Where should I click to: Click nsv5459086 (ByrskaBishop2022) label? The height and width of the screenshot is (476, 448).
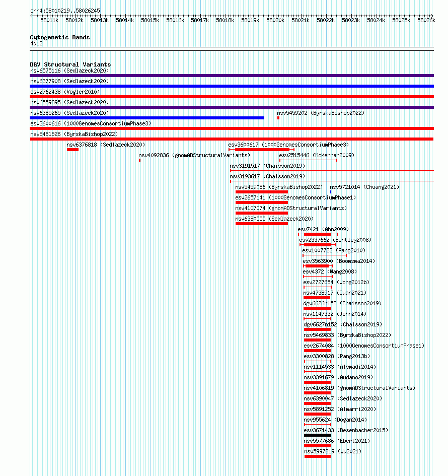[279, 187]
